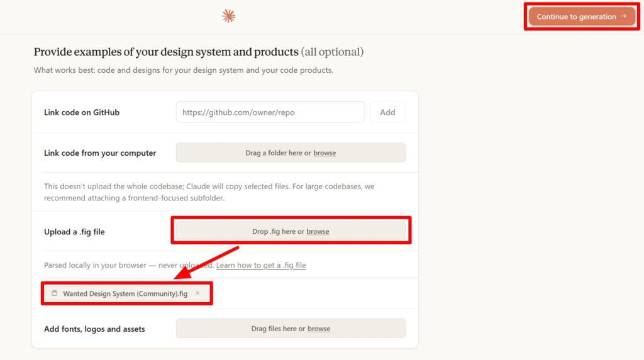
Task: Remove Wanted Design System (Community).fig file
Action: point(197,293)
